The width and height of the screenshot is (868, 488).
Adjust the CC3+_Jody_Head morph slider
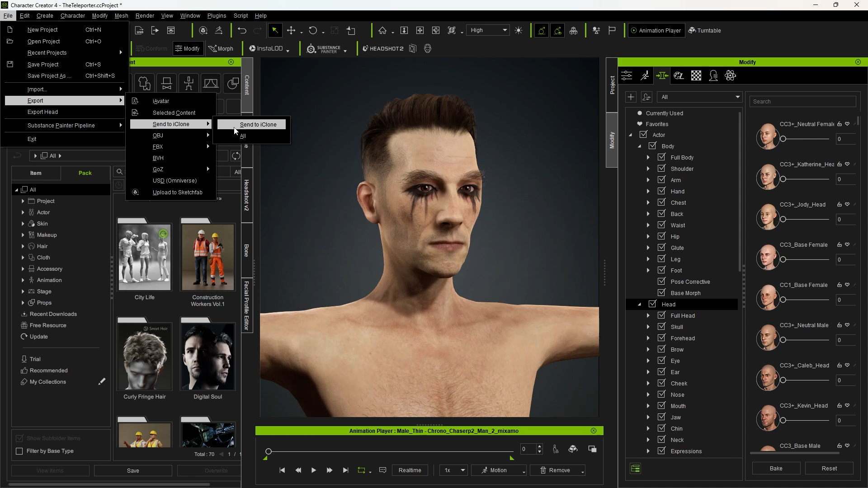click(x=783, y=220)
